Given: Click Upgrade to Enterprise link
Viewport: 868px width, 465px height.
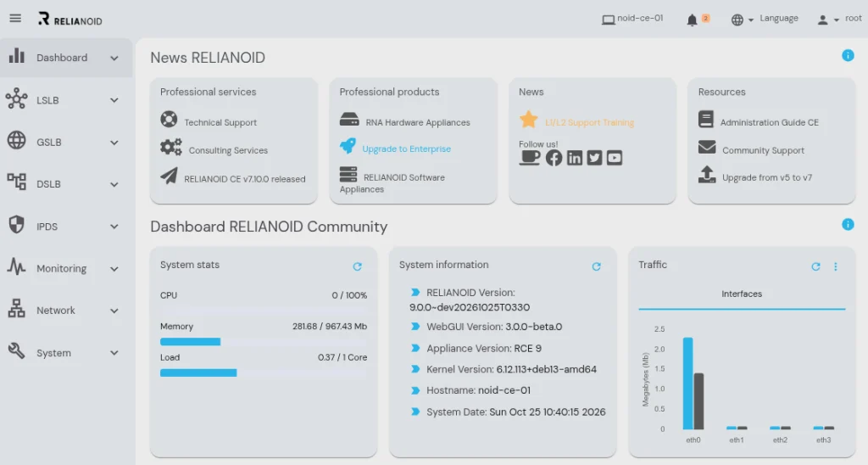Looking at the screenshot, I should tap(406, 148).
